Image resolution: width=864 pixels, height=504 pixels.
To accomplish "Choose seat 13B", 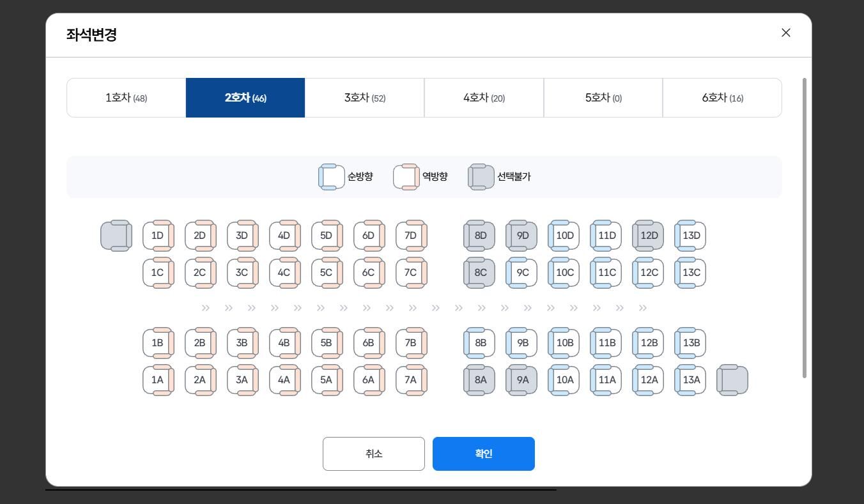I will 690,343.
